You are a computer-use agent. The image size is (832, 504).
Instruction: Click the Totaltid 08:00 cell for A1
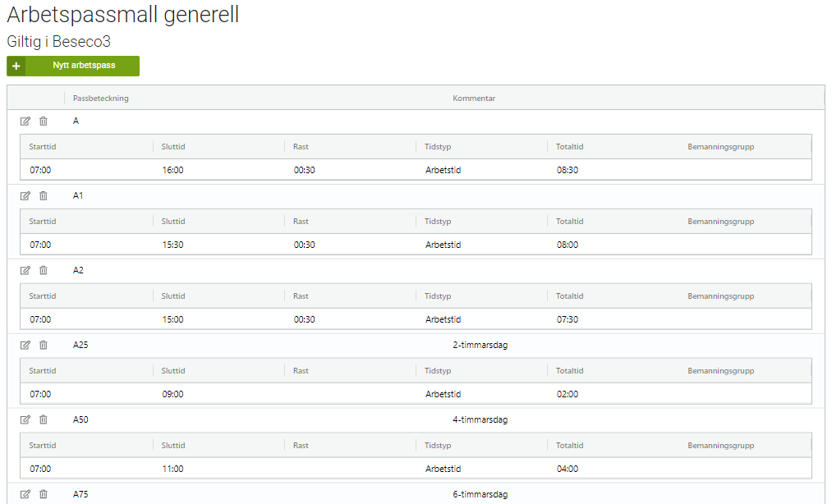click(x=568, y=245)
